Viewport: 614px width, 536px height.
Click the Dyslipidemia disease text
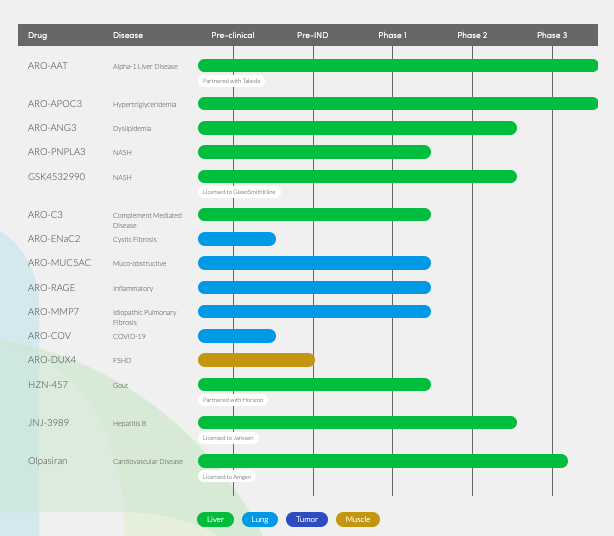(x=132, y=128)
